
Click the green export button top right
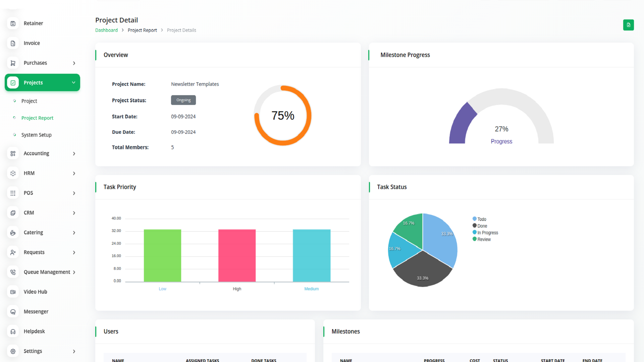click(x=628, y=25)
